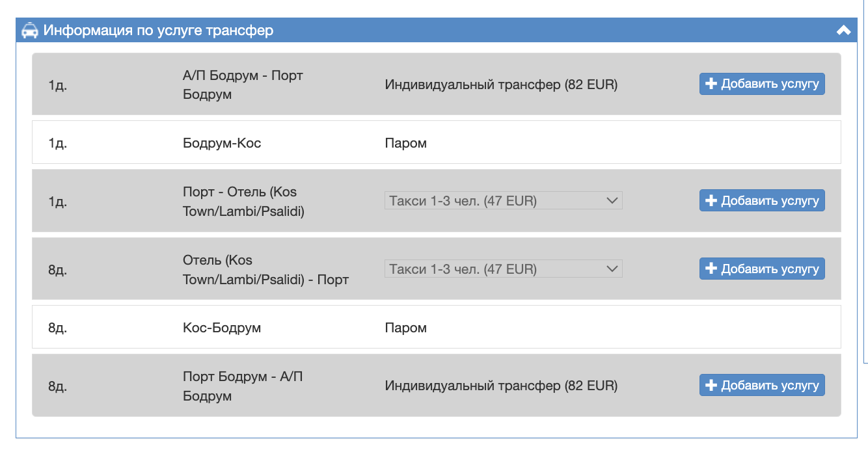This screenshot has height=450, width=868.
Task: Click plus icon for А/П Бодрум - Порт Бодрум
Action: pyautogui.click(x=711, y=84)
